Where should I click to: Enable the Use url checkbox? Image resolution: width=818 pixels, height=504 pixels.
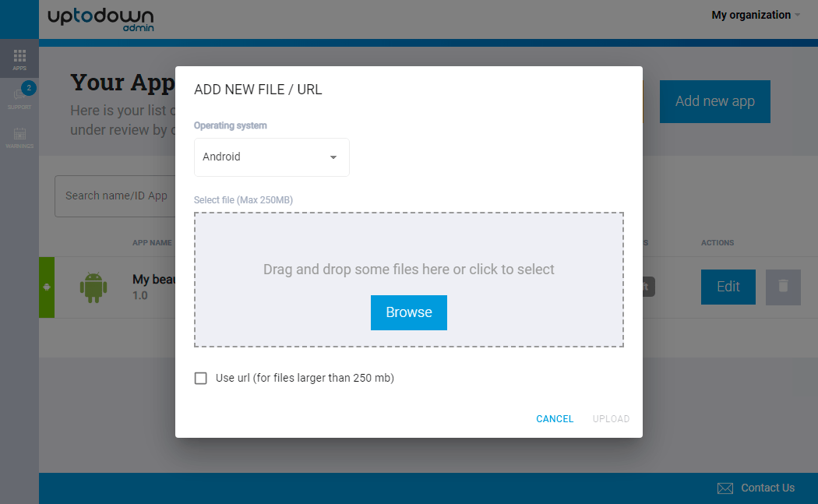pos(200,378)
